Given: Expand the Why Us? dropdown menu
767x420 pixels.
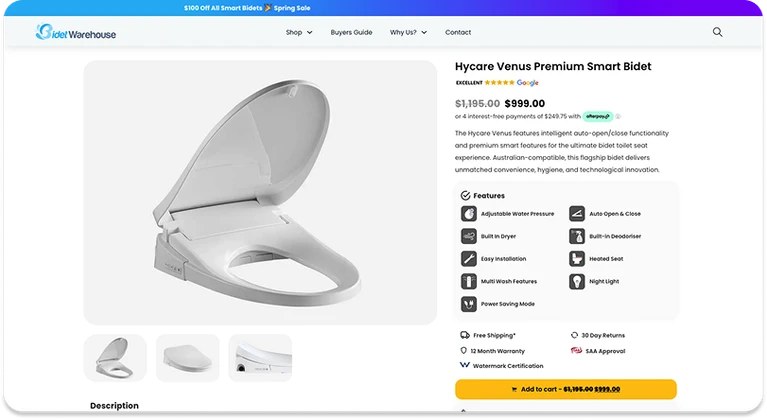Looking at the screenshot, I should [x=408, y=32].
